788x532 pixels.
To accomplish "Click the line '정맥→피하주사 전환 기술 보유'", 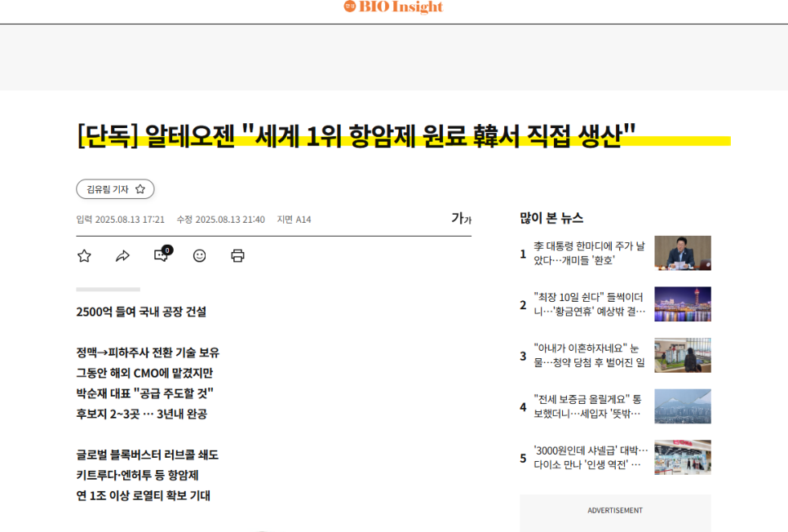I will click(148, 352).
